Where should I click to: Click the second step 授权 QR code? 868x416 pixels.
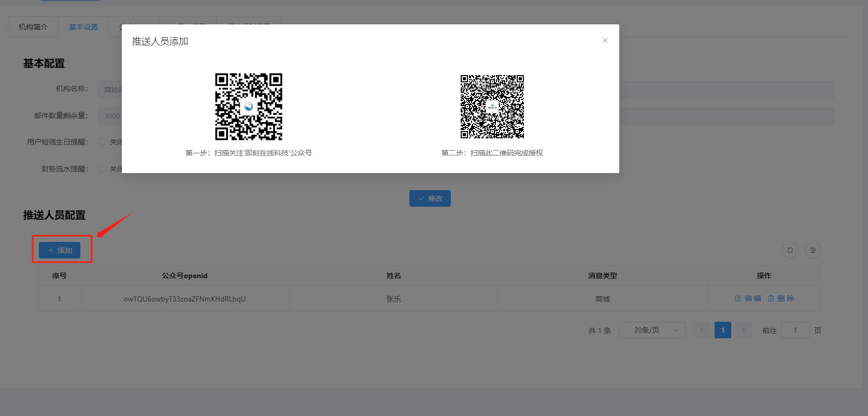[x=492, y=107]
